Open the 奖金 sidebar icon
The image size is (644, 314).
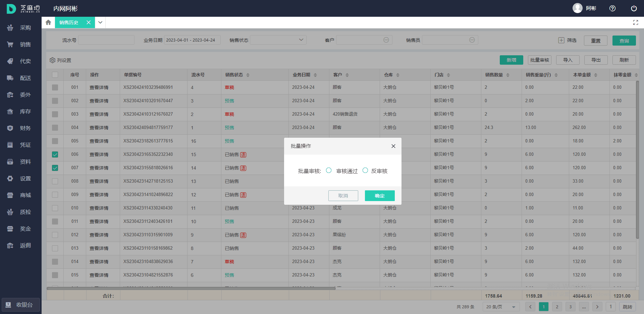[10, 229]
